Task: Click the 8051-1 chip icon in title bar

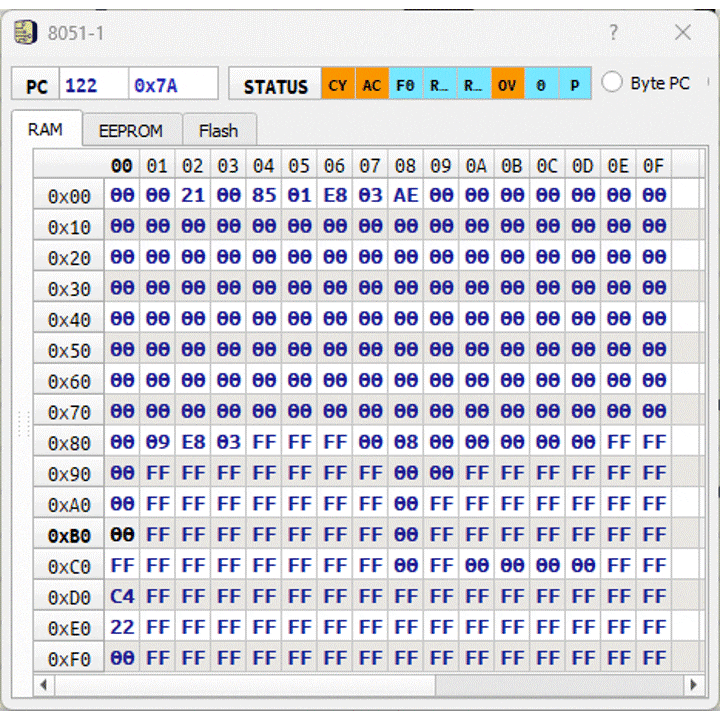Action: coord(25,32)
